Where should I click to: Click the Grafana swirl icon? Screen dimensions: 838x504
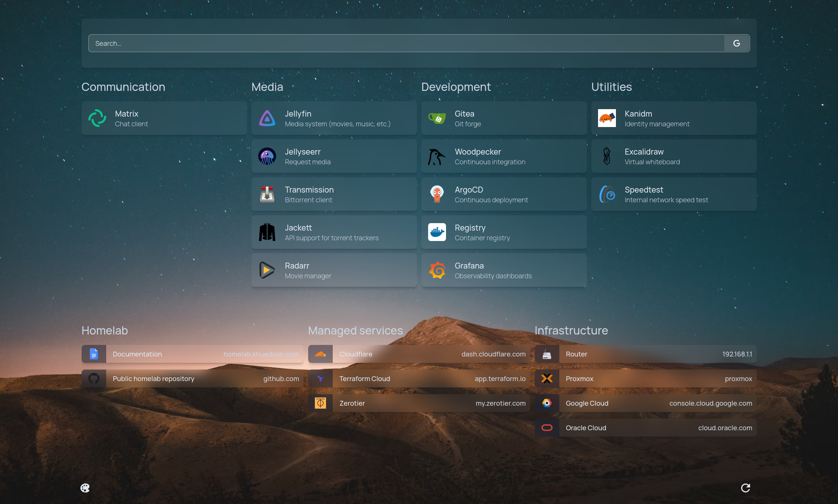[437, 270]
